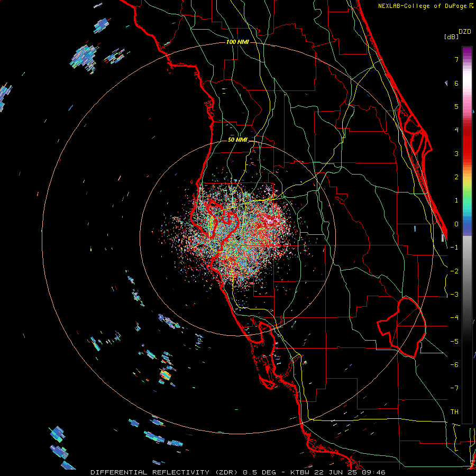Image resolution: width=476 pixels, height=476 pixels.
Task: Select the 2 value on the scale
Action: (456, 177)
